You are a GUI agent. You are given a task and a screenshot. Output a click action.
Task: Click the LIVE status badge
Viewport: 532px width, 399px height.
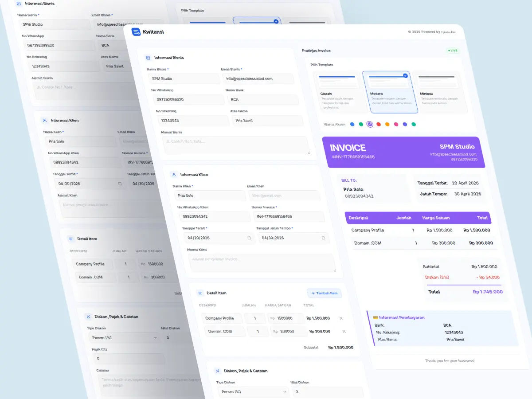(x=453, y=51)
